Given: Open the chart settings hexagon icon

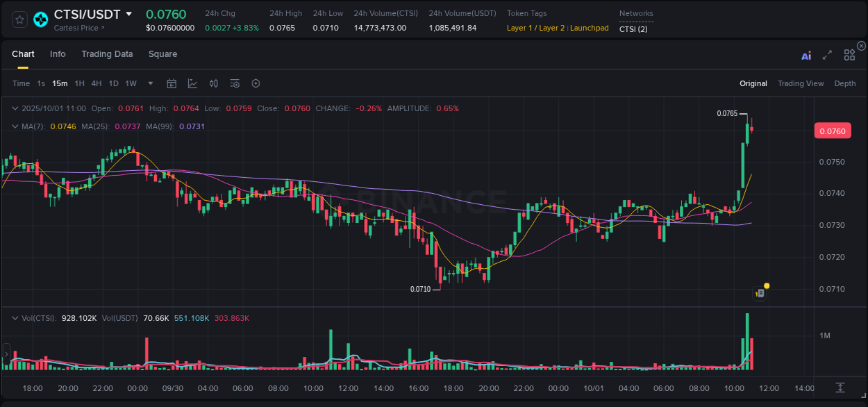Looking at the screenshot, I should (256, 83).
